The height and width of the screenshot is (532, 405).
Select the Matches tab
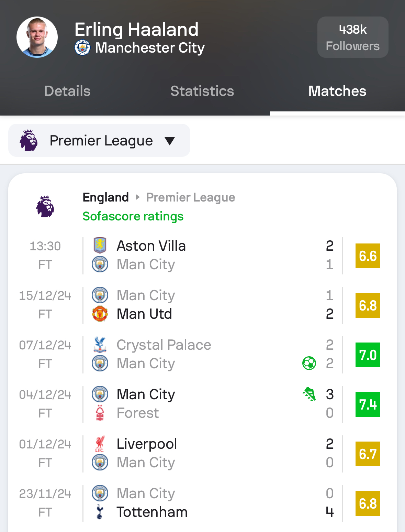[x=337, y=91]
